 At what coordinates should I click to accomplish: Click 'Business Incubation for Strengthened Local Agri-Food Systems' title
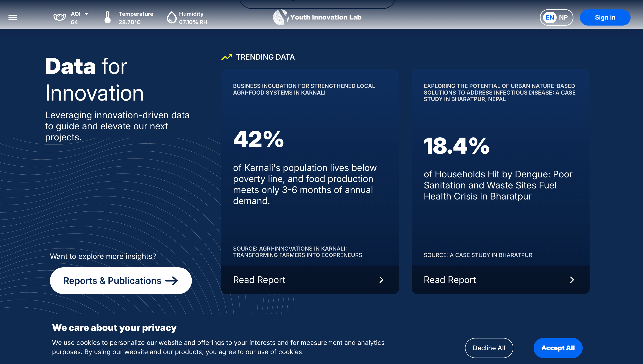304,89
